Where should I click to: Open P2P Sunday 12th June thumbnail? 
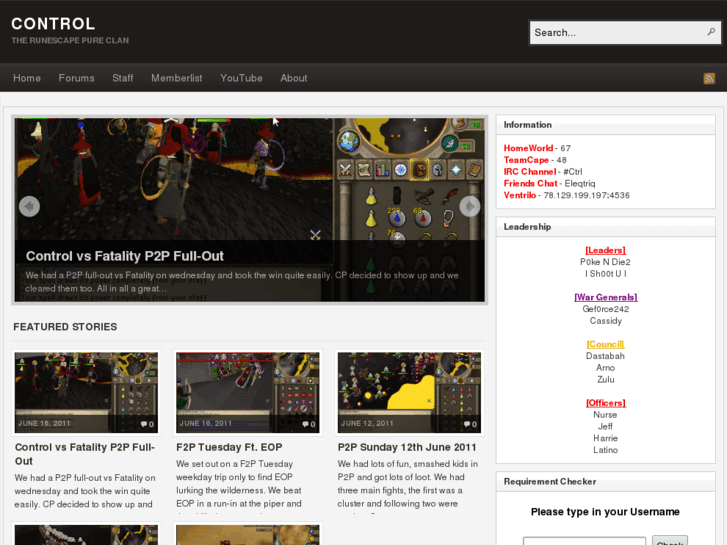pos(409,392)
